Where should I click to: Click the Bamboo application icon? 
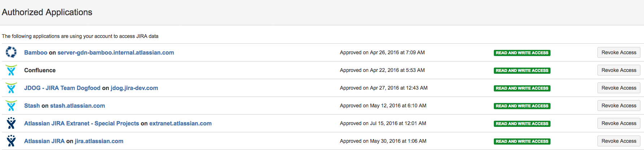coord(11,52)
